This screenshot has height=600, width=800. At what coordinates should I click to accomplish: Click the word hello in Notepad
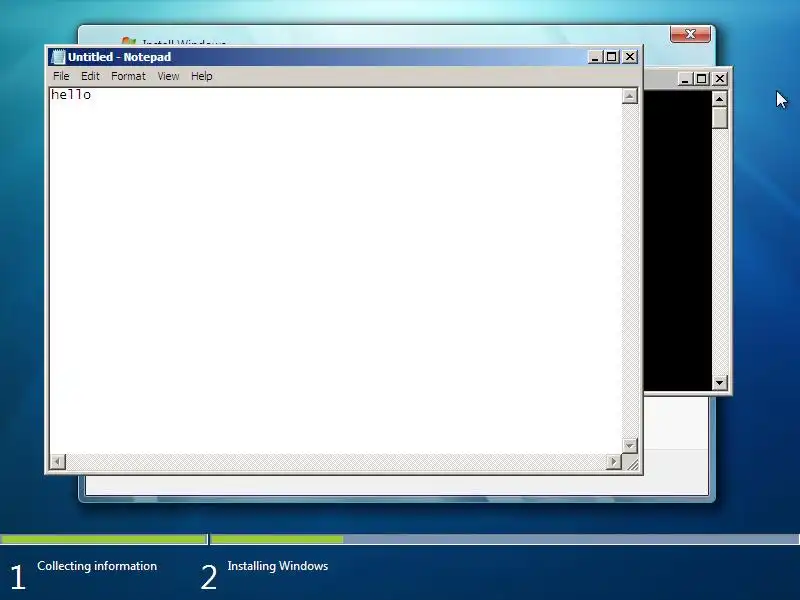pyautogui.click(x=71, y=95)
